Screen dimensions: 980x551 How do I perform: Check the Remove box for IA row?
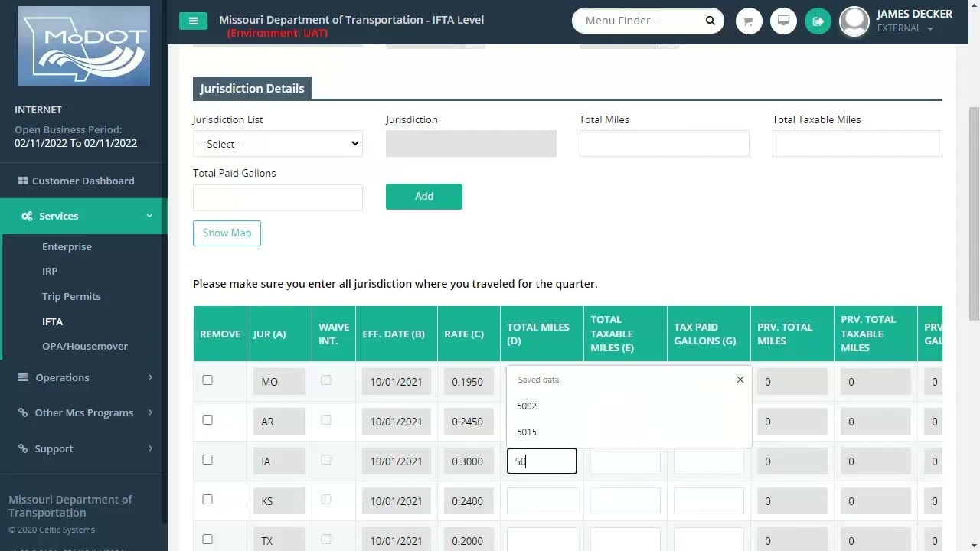(207, 460)
